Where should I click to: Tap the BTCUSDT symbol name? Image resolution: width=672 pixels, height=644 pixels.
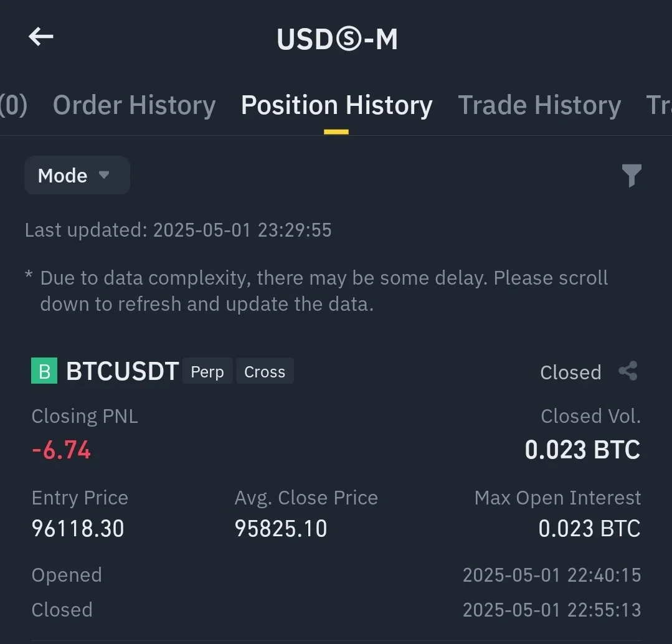[x=123, y=371]
